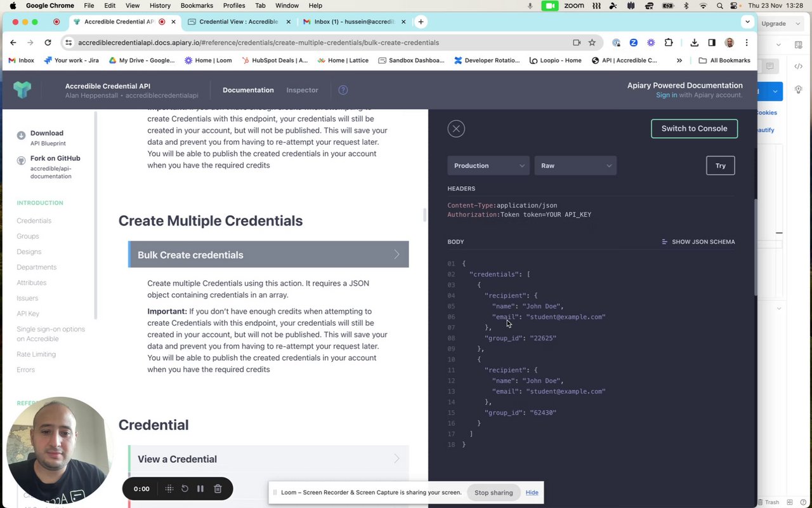Toggle the Chrome side panel icon
The height and width of the screenshot is (508, 812).
(712, 43)
